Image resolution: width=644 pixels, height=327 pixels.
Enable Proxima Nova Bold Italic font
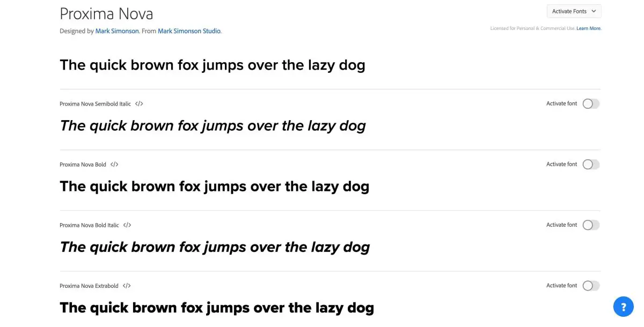(x=591, y=225)
